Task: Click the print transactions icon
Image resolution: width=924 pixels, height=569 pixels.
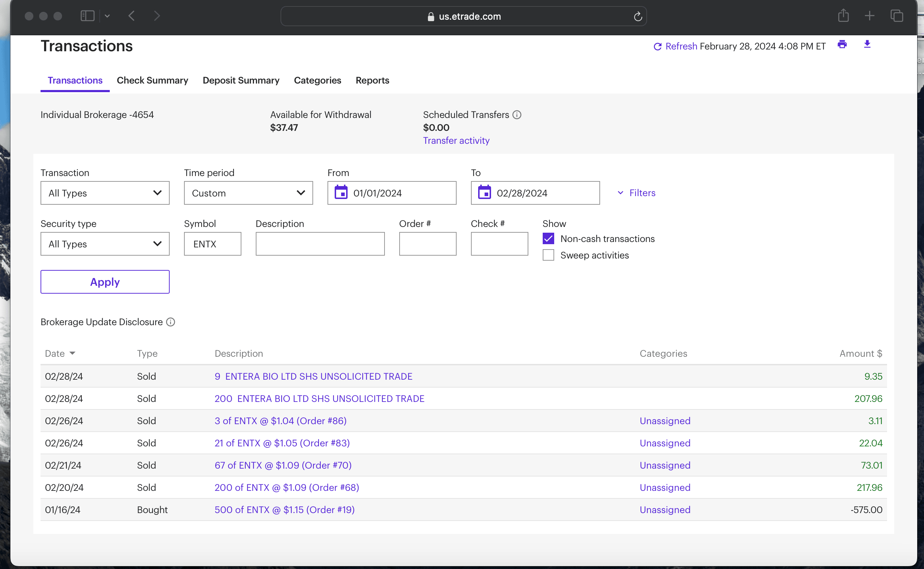Action: coord(842,44)
